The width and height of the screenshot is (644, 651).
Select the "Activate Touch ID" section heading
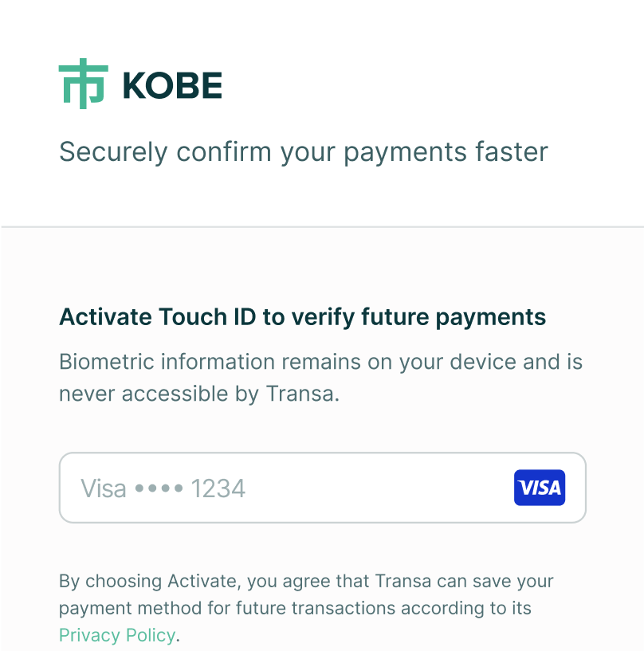point(302,317)
